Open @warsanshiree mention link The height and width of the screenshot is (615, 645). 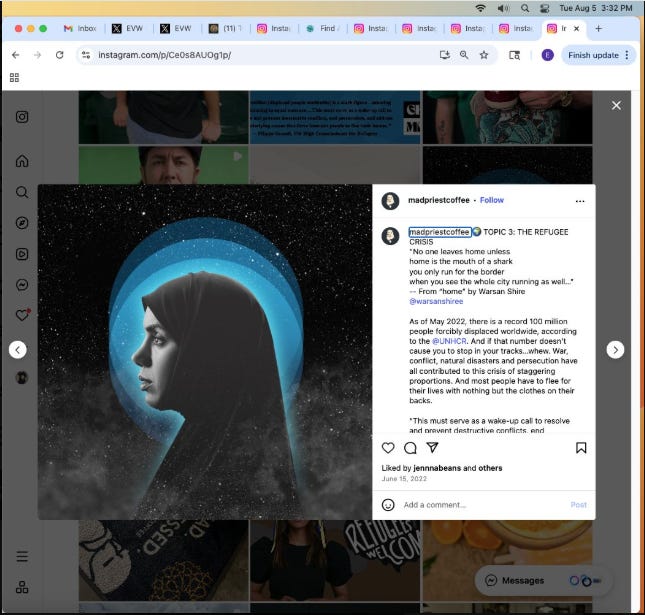point(436,301)
